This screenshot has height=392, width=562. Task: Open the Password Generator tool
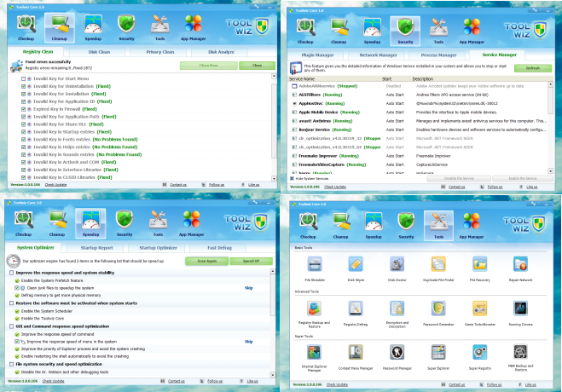438,308
